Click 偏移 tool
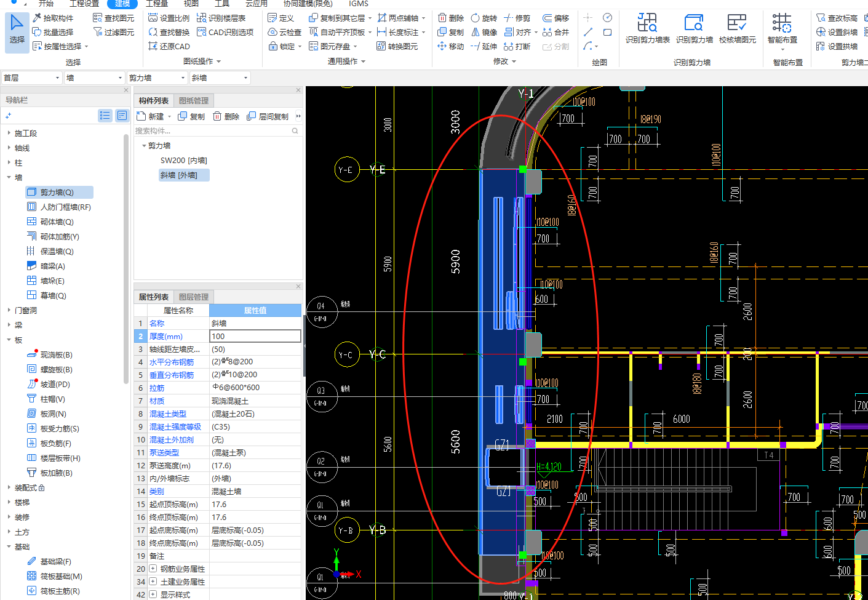868x600 pixels. coord(556,18)
